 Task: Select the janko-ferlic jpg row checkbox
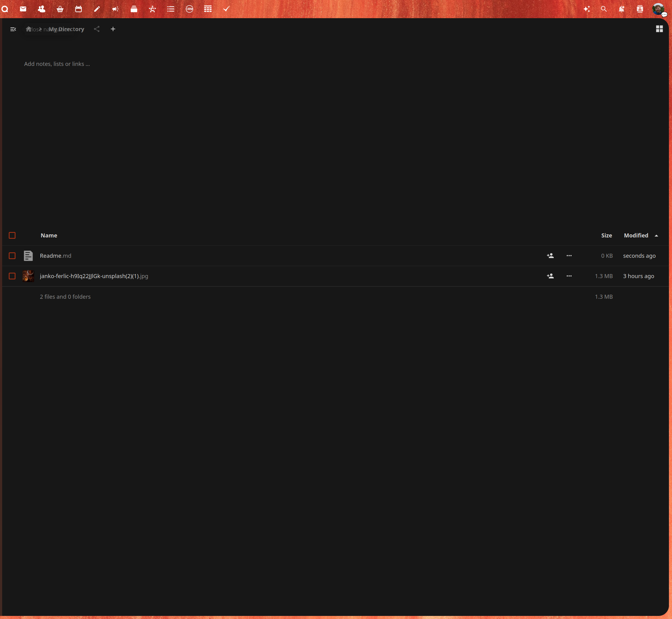click(12, 276)
